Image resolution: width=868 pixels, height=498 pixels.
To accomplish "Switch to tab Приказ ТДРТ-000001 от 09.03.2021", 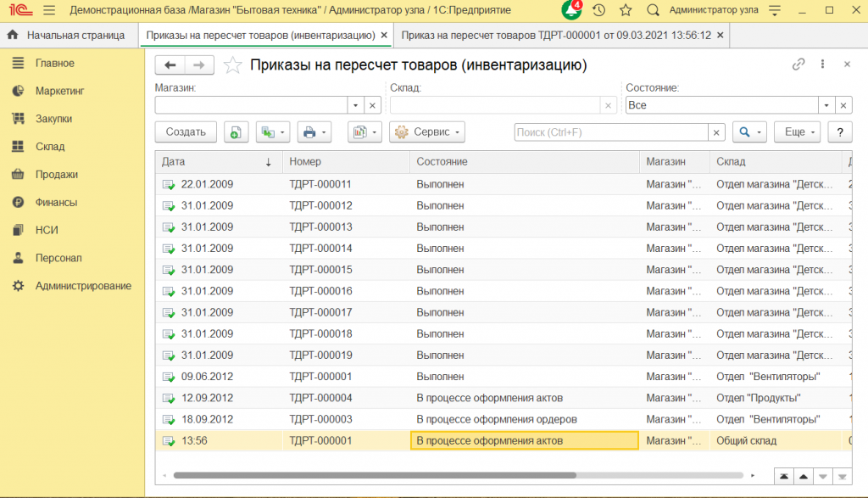I will 556,35.
